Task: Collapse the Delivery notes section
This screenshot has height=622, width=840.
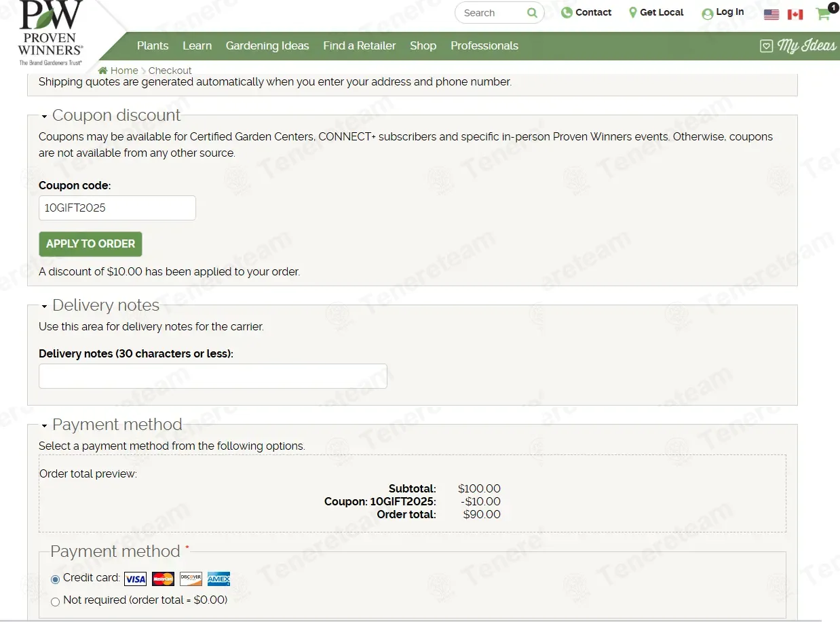Action: pos(45,307)
